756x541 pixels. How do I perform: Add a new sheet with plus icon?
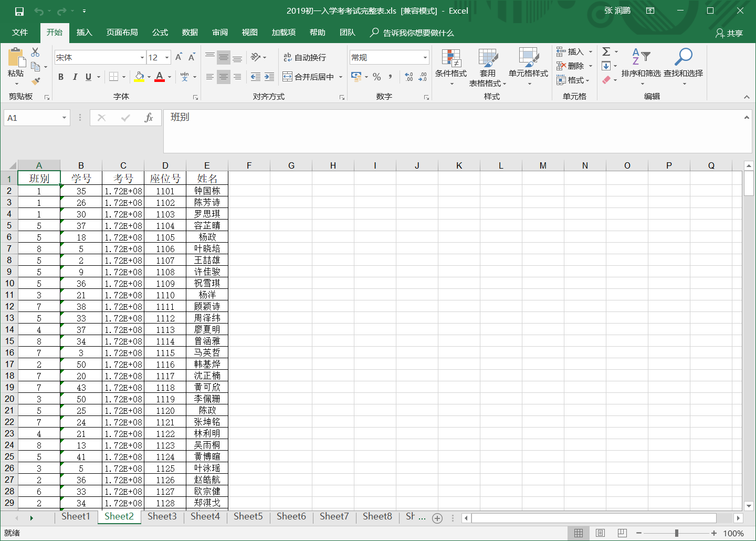pos(437,518)
